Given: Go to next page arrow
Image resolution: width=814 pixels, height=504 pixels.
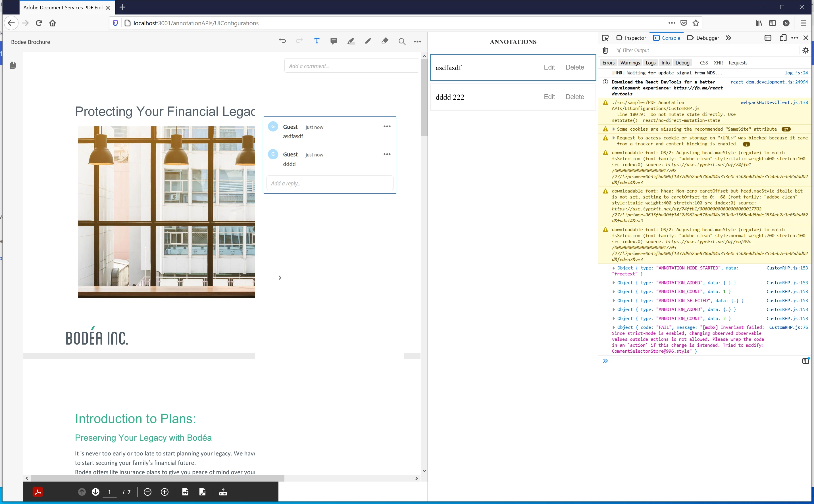Looking at the screenshot, I should pos(95,492).
